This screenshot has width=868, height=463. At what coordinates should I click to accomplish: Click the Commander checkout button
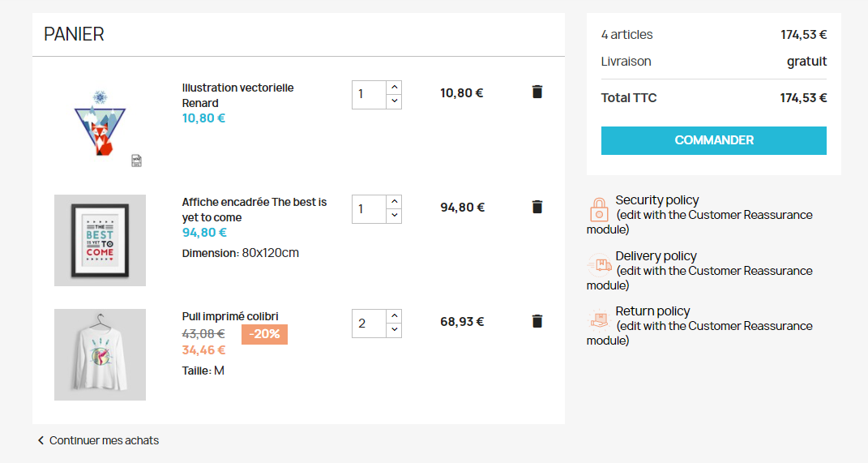tap(713, 140)
